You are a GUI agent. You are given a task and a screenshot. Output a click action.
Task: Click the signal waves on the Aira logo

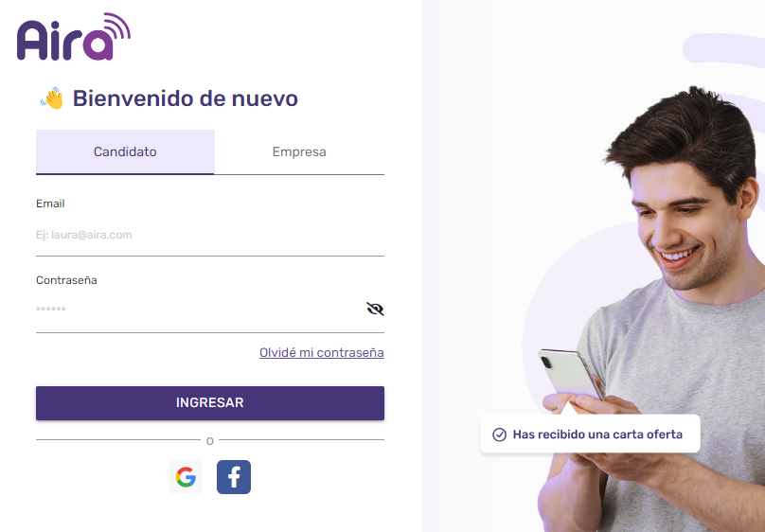(x=117, y=27)
